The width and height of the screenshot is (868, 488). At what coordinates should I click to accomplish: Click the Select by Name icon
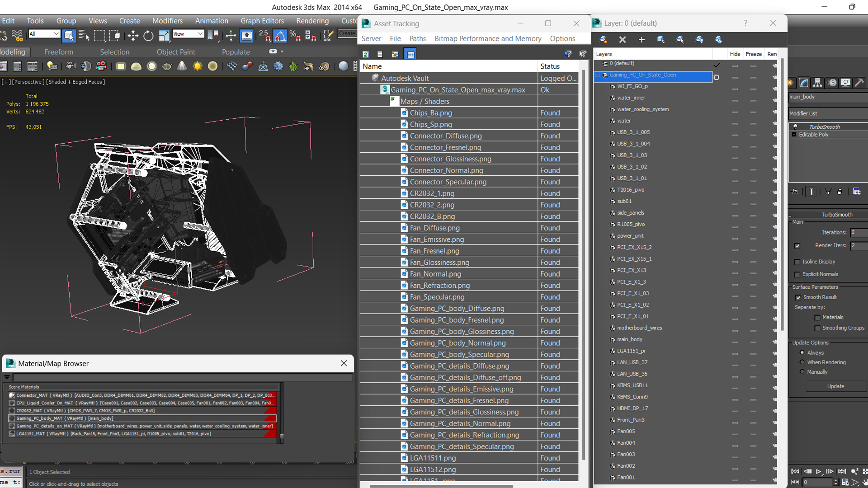point(84,35)
